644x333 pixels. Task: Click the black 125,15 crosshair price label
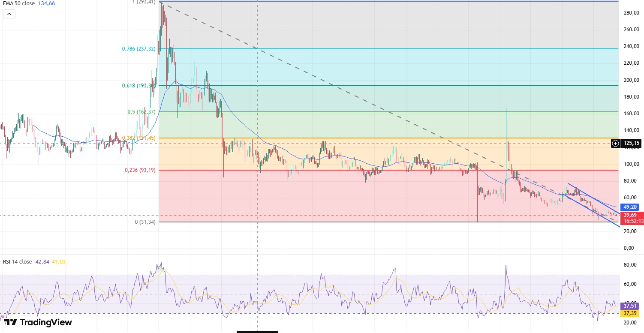632,143
